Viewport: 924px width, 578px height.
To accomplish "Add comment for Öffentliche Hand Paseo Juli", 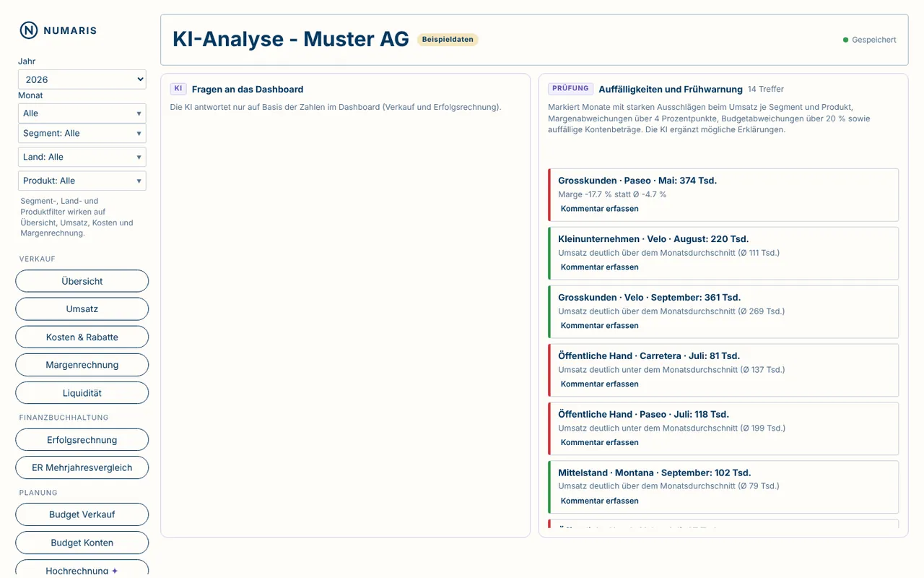I will pyautogui.click(x=600, y=443).
